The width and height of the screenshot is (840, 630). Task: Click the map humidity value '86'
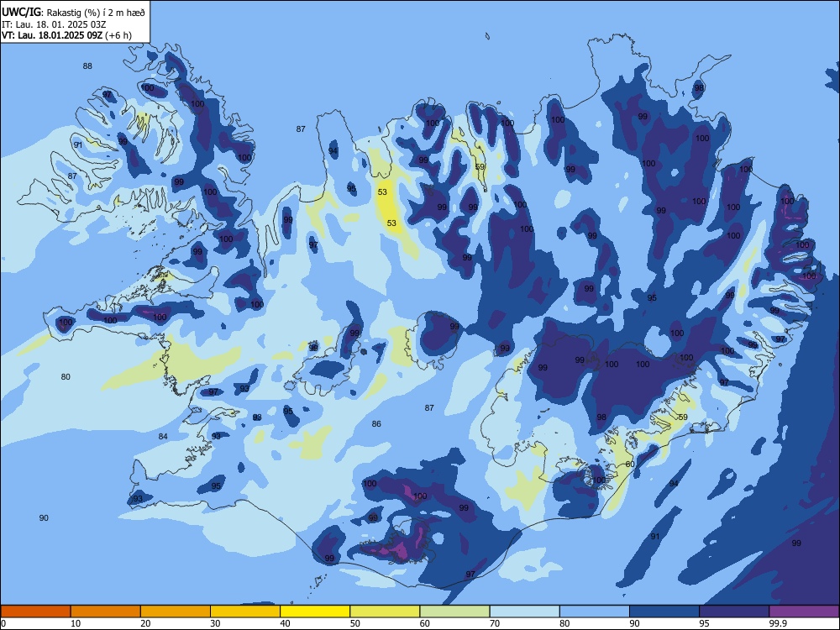click(376, 423)
